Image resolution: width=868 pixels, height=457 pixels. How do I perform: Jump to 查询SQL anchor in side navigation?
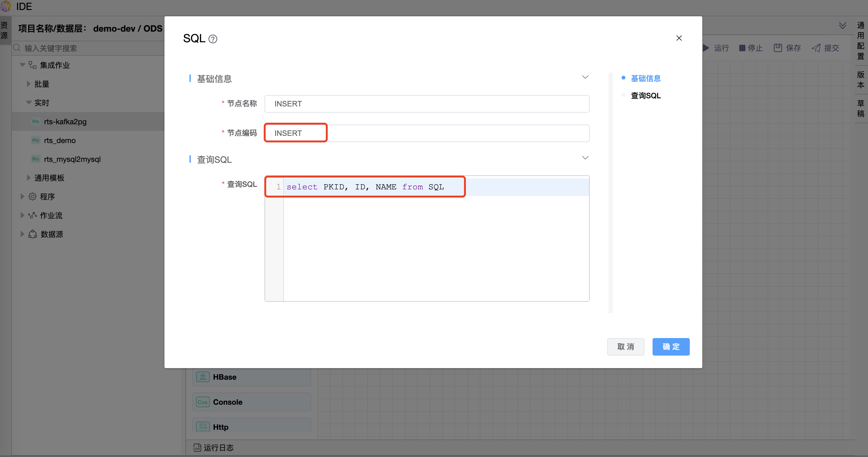[x=645, y=96]
